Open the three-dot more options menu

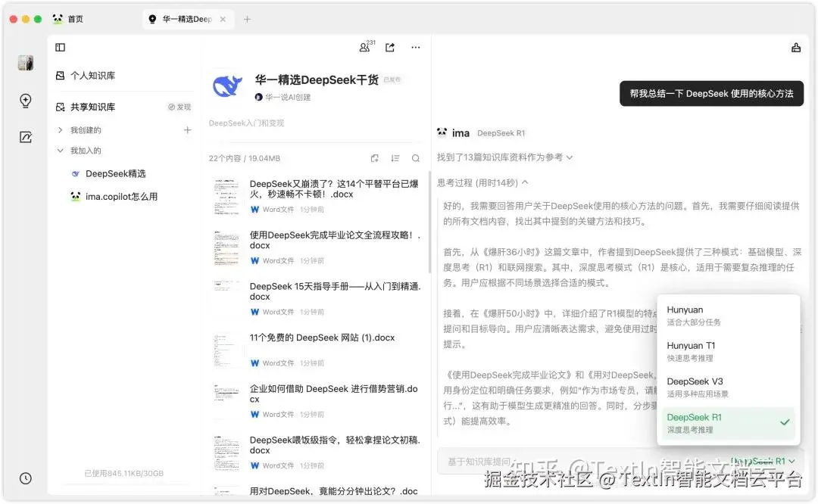(415, 48)
